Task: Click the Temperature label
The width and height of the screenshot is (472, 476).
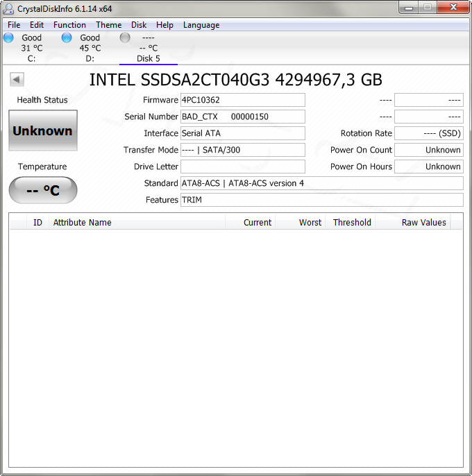Action: (x=42, y=167)
